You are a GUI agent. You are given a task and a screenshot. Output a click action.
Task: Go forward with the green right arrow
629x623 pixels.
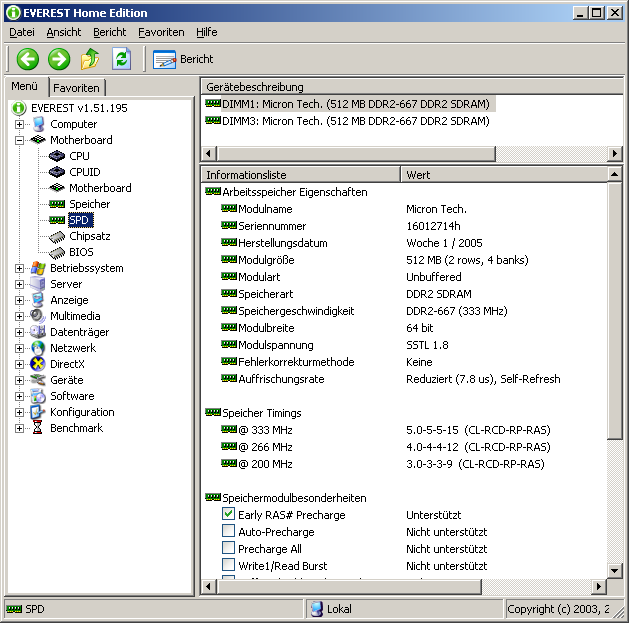[x=59, y=59]
